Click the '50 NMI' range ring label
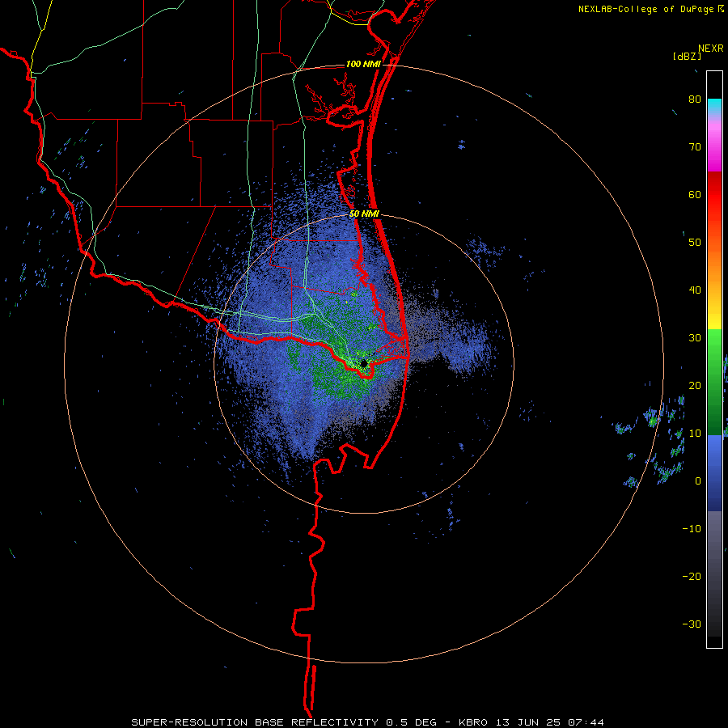 coord(365,214)
